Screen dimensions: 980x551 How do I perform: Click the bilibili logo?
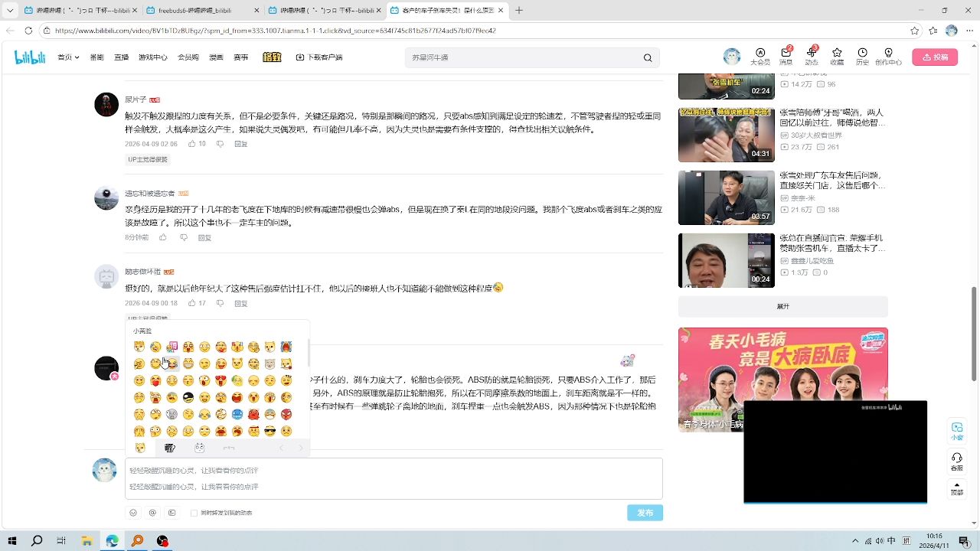[30, 57]
